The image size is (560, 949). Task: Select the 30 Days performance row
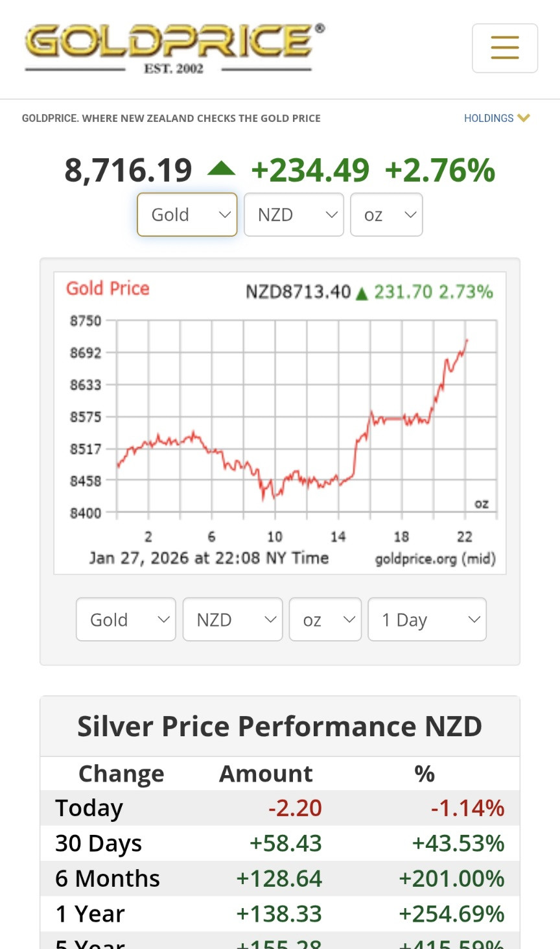coord(280,843)
